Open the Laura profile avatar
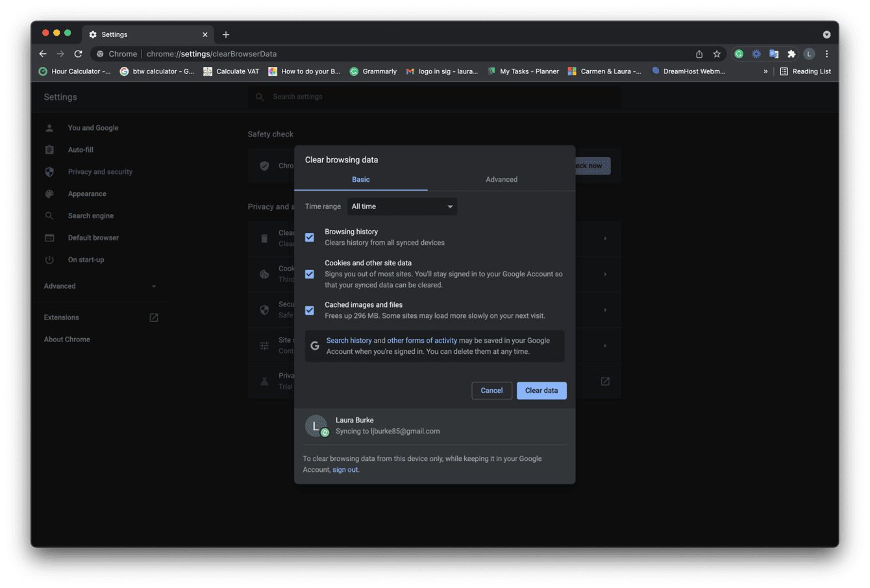 [x=810, y=54]
